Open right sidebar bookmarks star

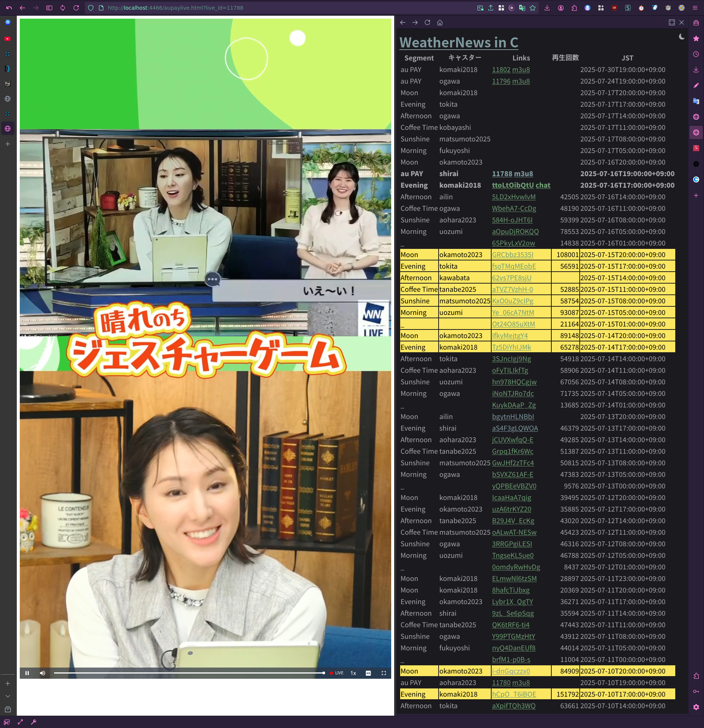click(696, 38)
